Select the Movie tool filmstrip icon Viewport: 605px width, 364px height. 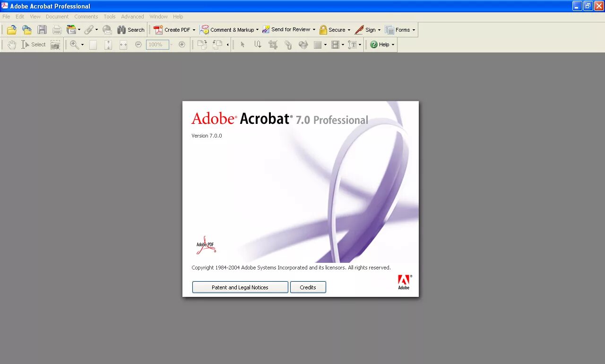[335, 44]
